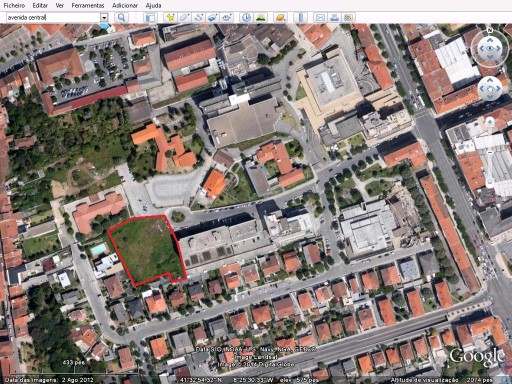The width and height of the screenshot is (512, 384).
Task: Open the Ficheiro menu
Action: pos(14,5)
